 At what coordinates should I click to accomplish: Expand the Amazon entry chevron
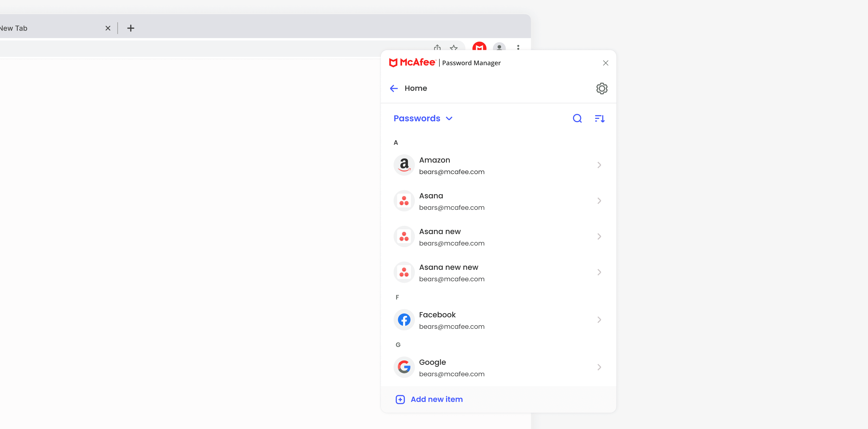599,165
